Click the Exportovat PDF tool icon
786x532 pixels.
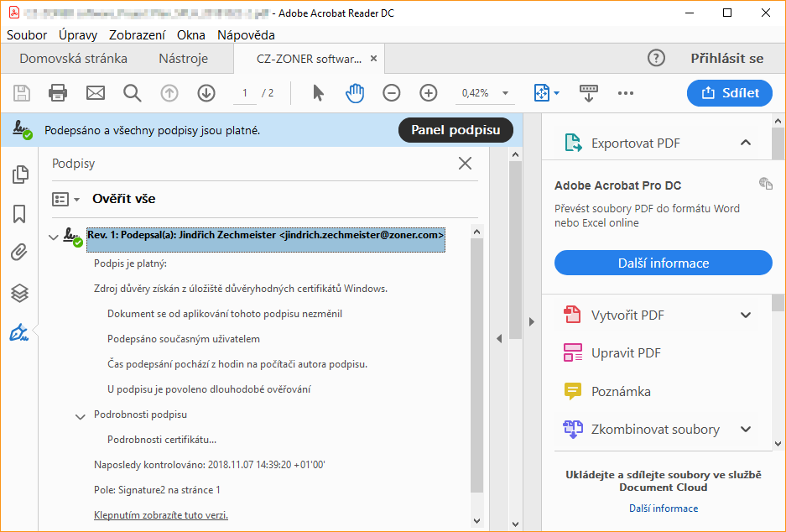573,143
